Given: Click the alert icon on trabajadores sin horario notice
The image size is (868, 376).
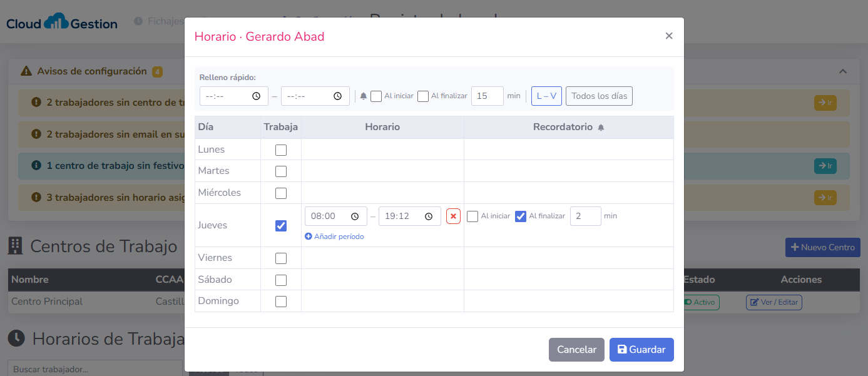Looking at the screenshot, I should (x=36, y=197).
